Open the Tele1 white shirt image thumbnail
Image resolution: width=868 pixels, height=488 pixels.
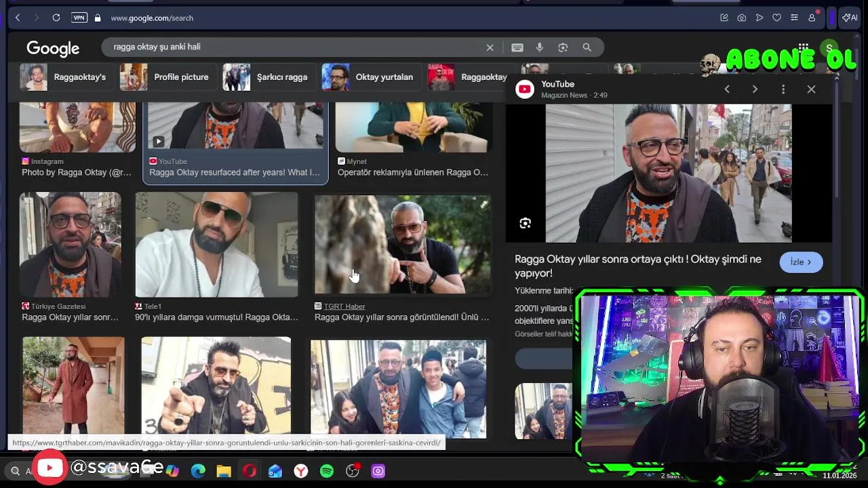point(216,245)
